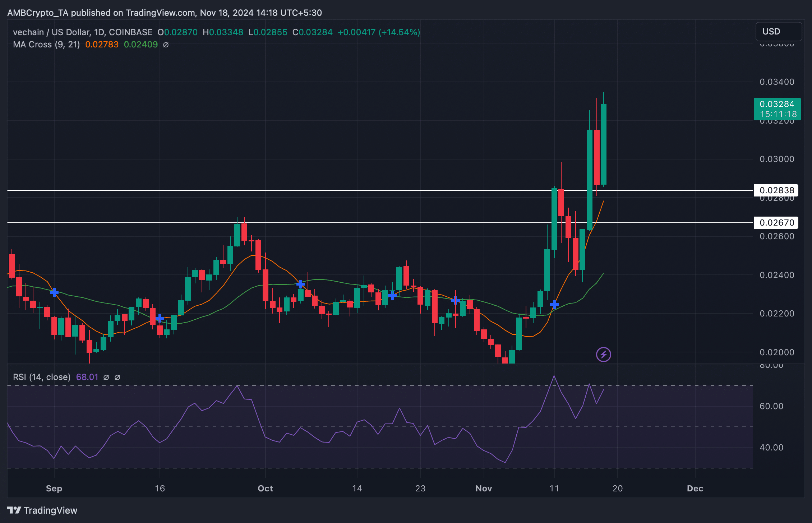This screenshot has width=812, height=523.
Task: Click the AMBCrypto_TA published on TradingView.com header
Action: [x=165, y=13]
